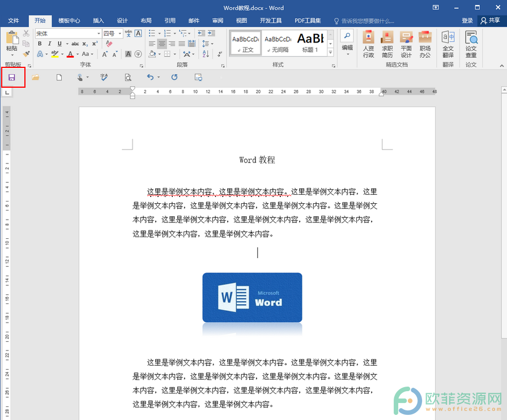Open the font size 四号 dropdown
Screen dimensions: 507x420
(x=120, y=33)
